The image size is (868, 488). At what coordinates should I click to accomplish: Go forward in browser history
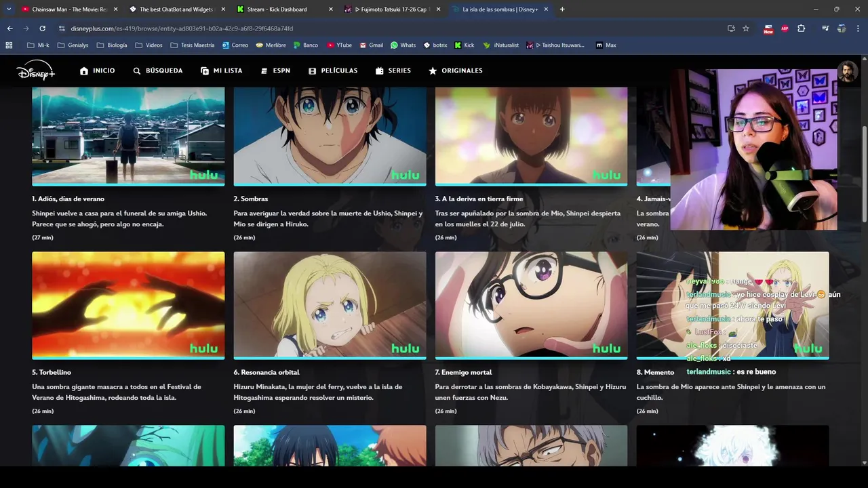click(x=26, y=28)
